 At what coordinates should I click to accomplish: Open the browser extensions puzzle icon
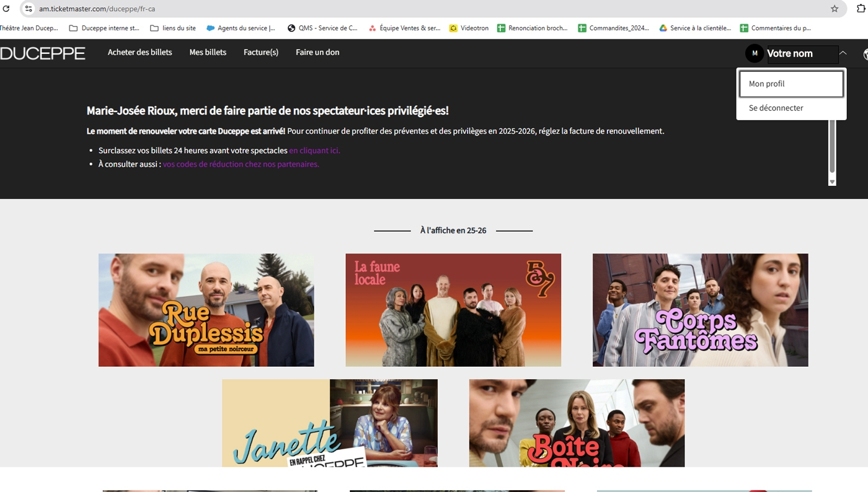pos(860,9)
